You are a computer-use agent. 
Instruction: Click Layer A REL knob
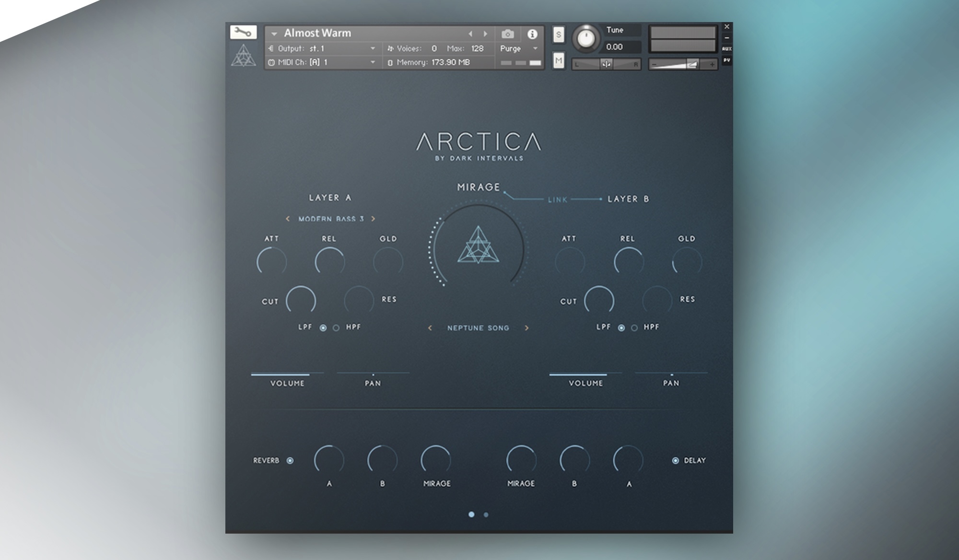tap(329, 262)
